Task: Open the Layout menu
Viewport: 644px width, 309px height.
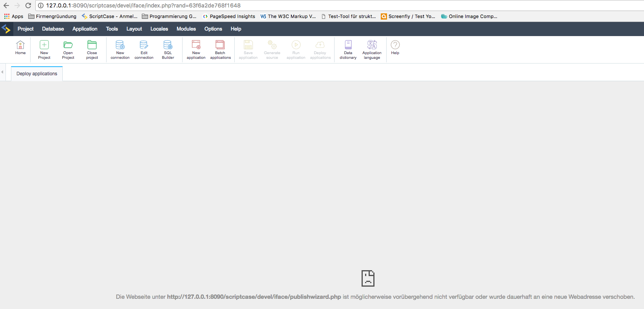Action: pos(134,29)
